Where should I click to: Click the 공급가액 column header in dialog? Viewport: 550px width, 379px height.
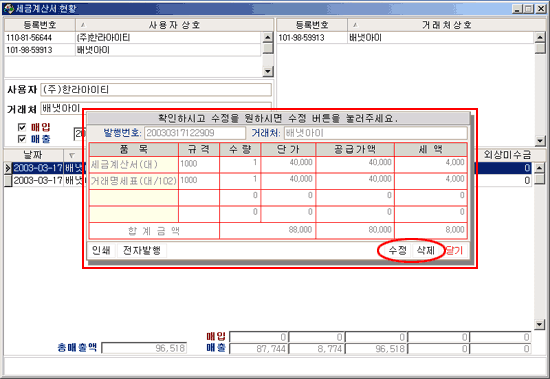coord(355,149)
